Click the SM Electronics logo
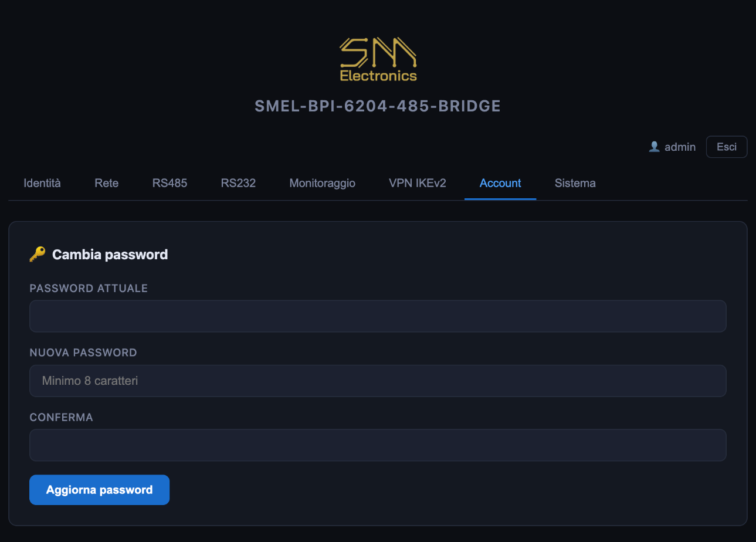 (378, 59)
